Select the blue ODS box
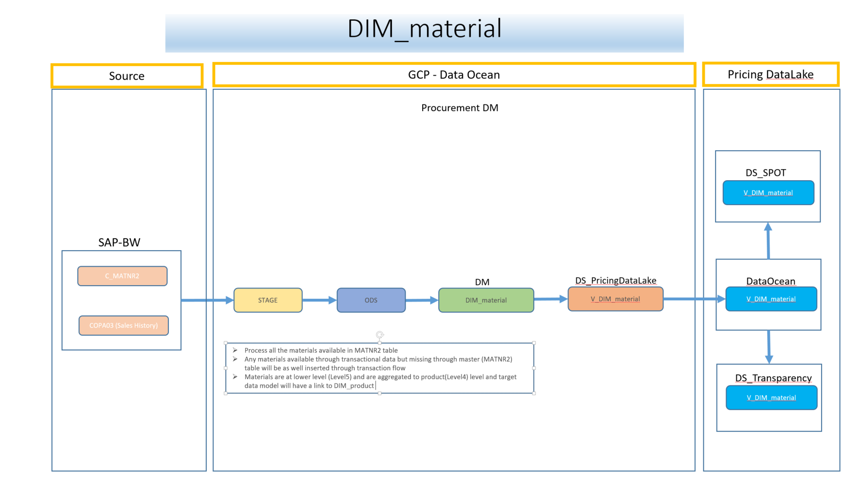Viewport: 868px width, 487px height. point(371,300)
